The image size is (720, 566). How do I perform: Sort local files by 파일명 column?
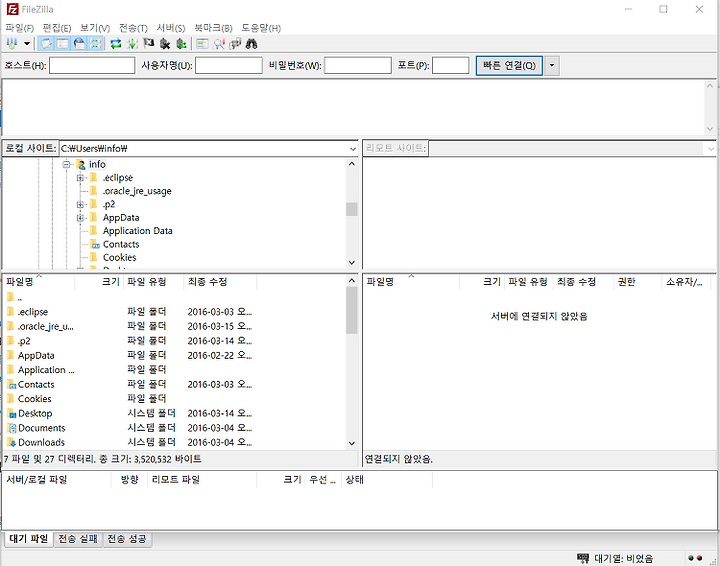39,282
